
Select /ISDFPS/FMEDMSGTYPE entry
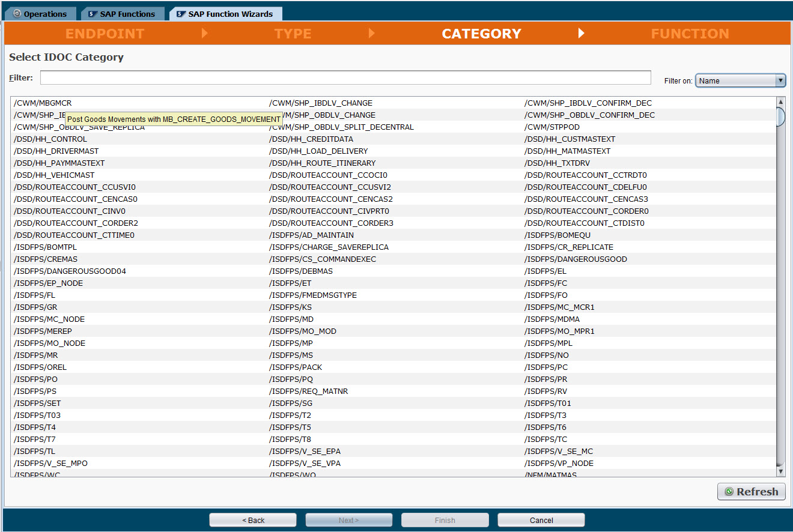313,295
